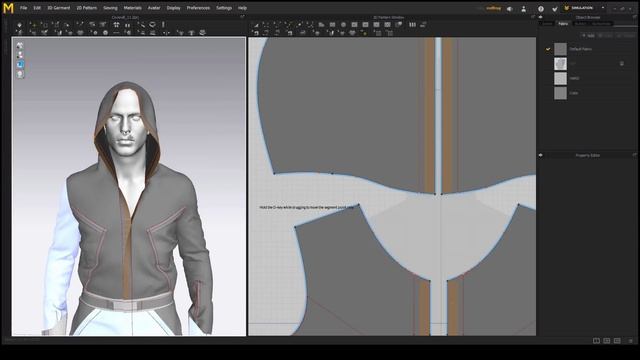Click the three vertical bars icon in the 2D Pattern toolbar

[x=413, y=25]
